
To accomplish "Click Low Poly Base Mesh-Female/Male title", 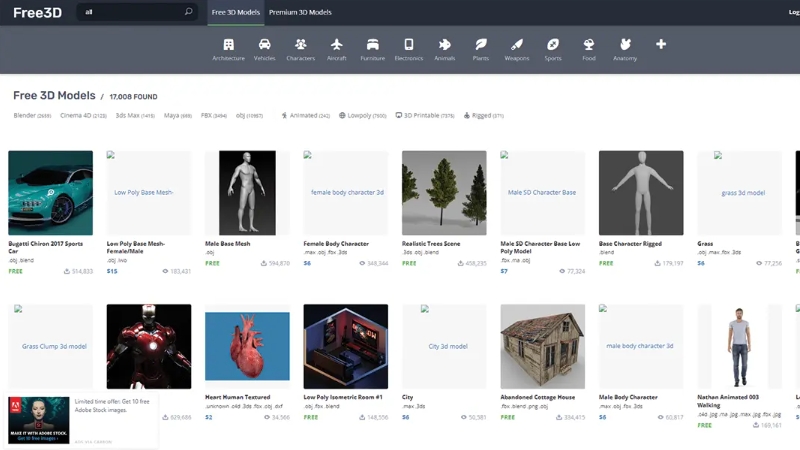I will (136, 247).
